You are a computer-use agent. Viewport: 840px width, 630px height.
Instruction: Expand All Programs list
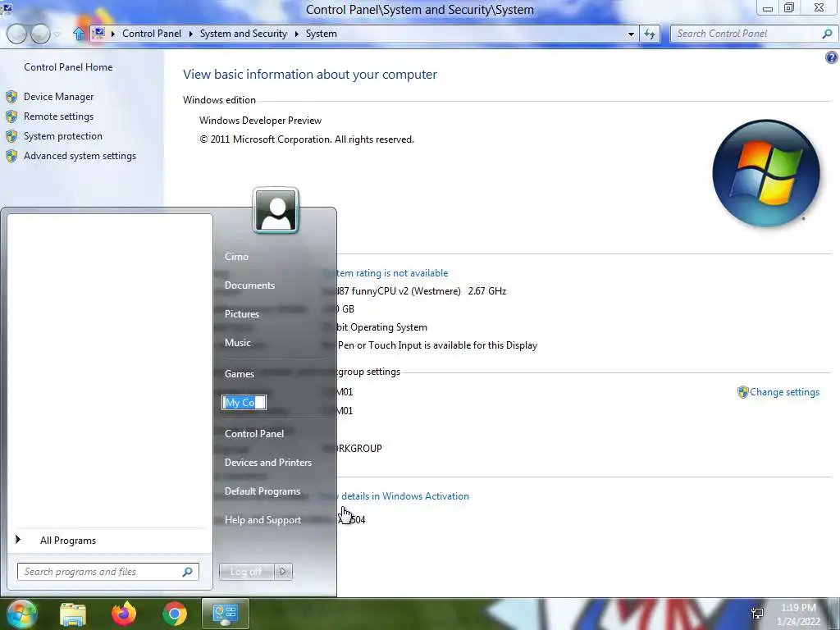pyautogui.click(x=68, y=541)
